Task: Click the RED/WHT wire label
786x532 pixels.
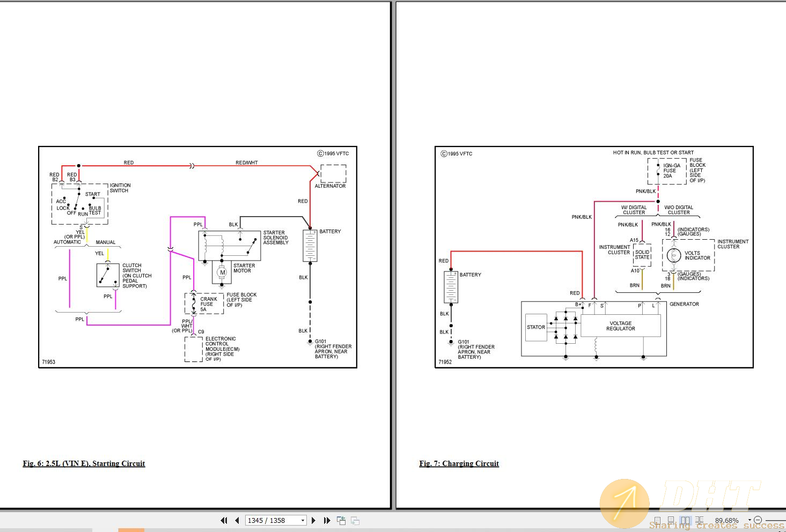Action: (246, 162)
